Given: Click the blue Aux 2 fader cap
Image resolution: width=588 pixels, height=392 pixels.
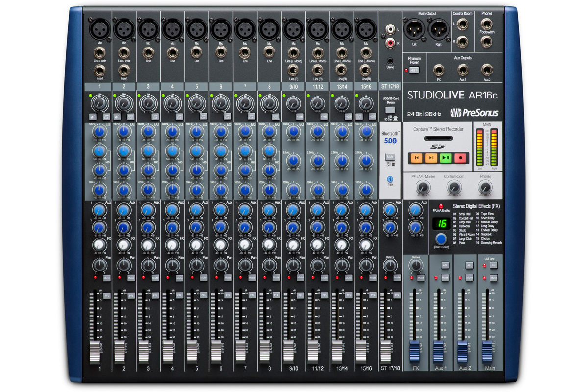Looking at the screenshot, I should click(463, 351).
